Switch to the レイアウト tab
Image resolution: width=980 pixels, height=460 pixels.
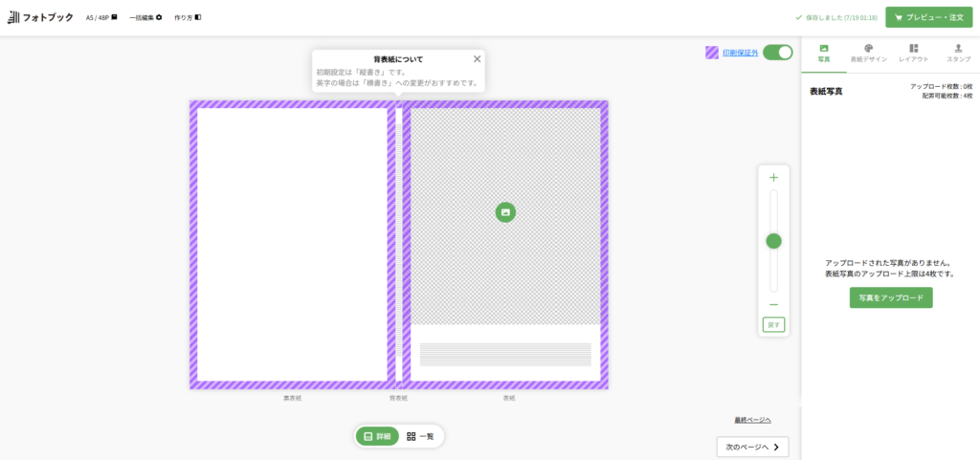[913, 53]
